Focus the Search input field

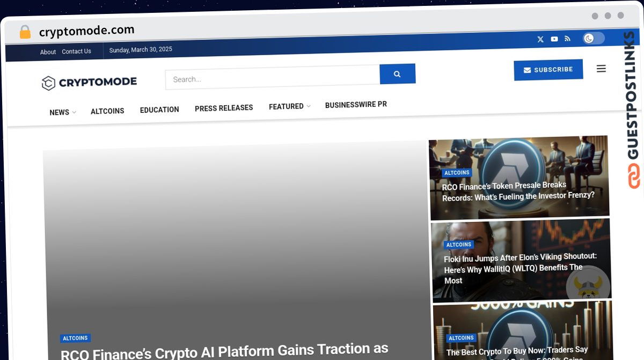[273, 77]
